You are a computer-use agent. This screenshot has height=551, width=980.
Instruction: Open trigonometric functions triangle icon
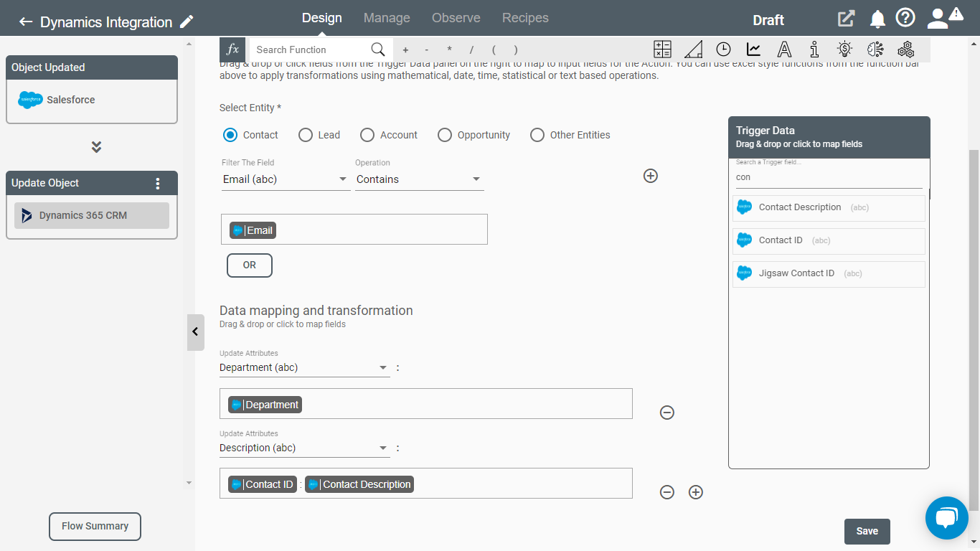point(693,49)
